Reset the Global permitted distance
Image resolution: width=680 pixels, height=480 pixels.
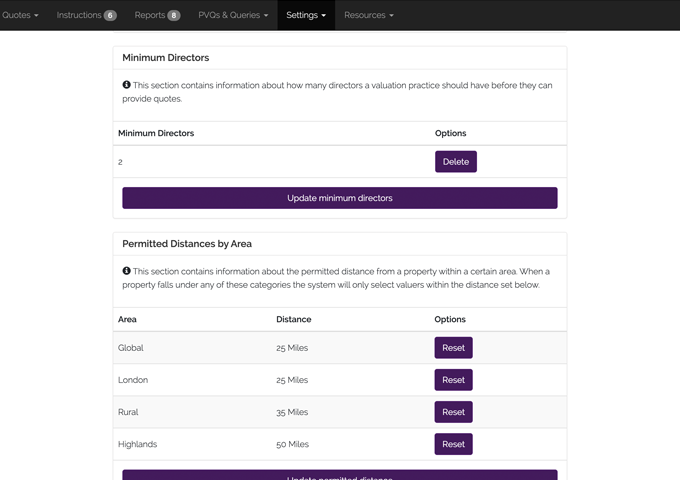point(453,348)
